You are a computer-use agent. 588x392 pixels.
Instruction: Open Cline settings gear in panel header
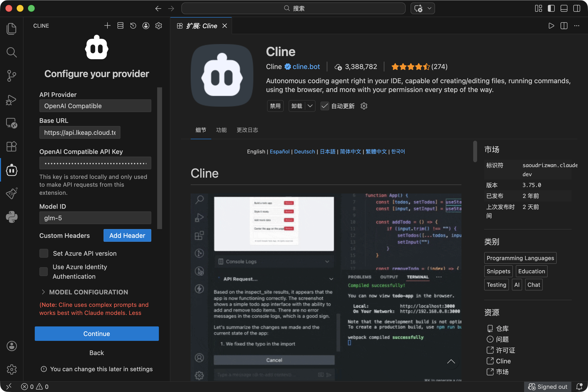(x=159, y=26)
